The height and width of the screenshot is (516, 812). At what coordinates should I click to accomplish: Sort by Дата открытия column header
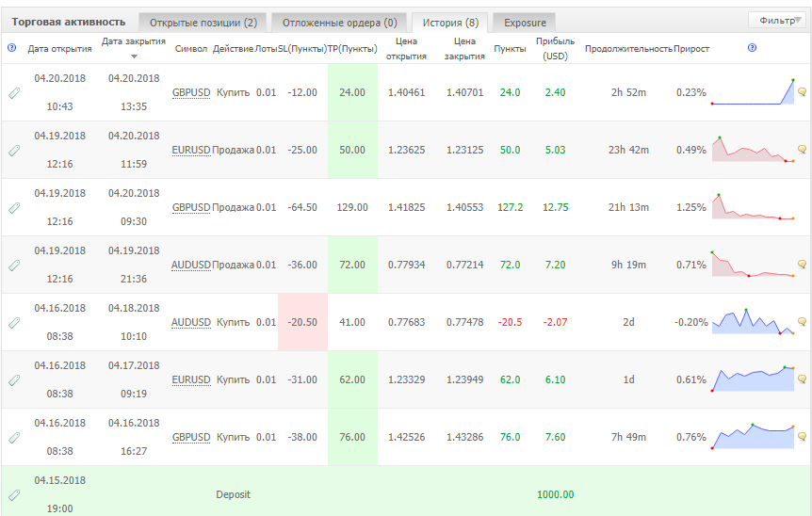pyautogui.click(x=59, y=49)
